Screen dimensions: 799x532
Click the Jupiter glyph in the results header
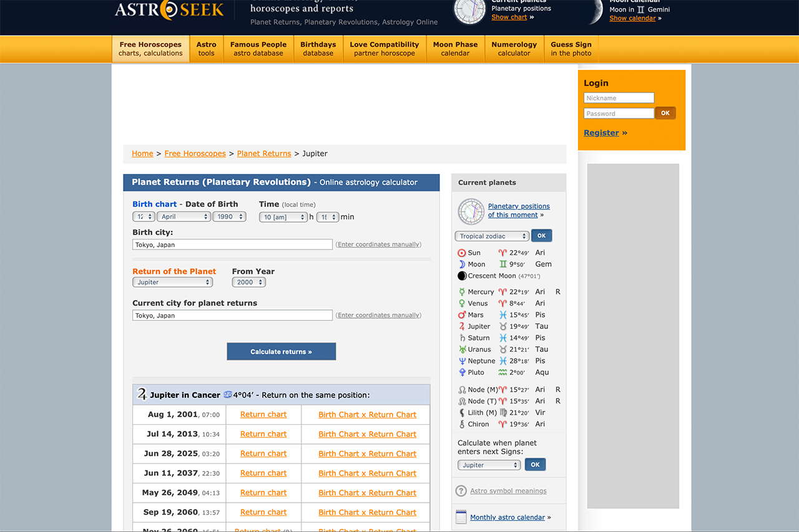142,394
